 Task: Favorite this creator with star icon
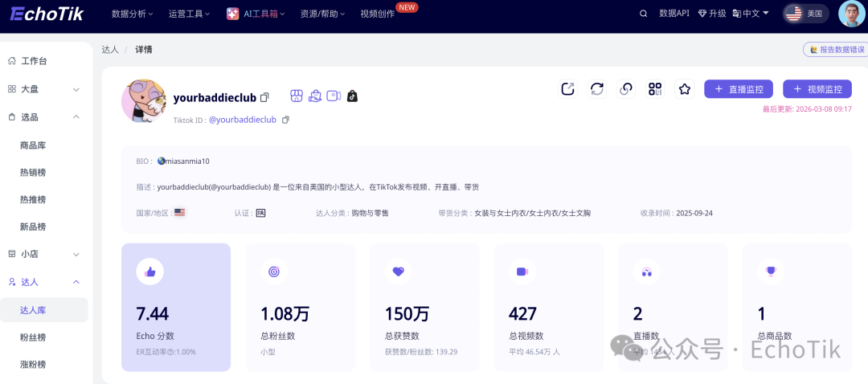(685, 88)
